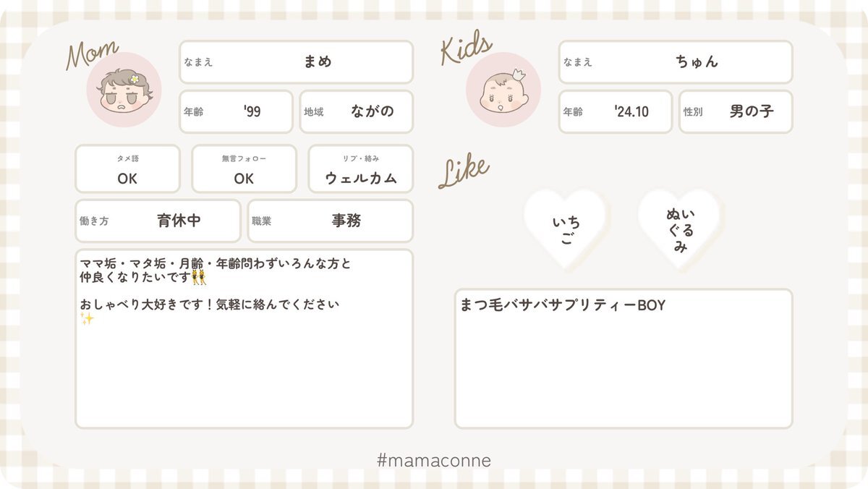Click mom's なまえ field showing まめ
This screenshot has width=868, height=489.
[x=296, y=62]
